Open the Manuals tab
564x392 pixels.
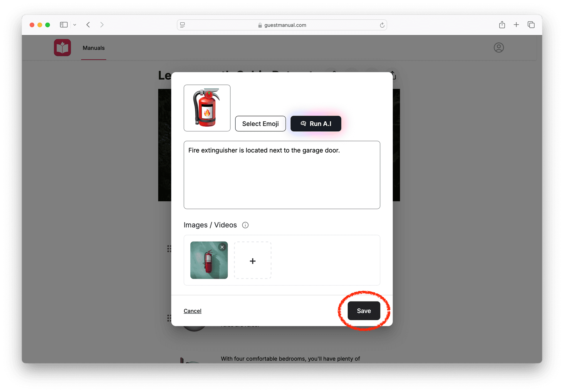(x=93, y=48)
